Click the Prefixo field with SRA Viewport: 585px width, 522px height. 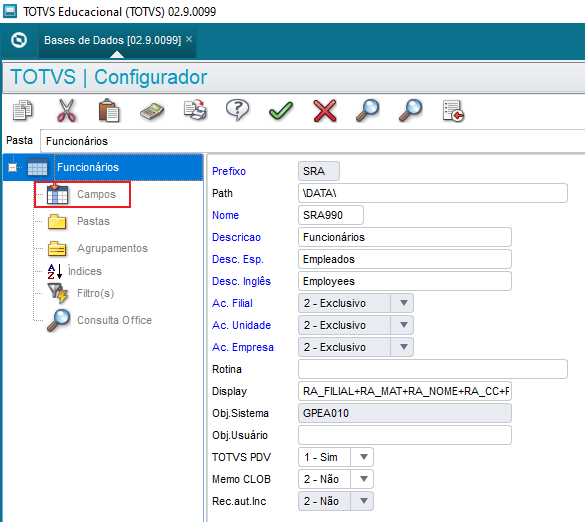319,171
